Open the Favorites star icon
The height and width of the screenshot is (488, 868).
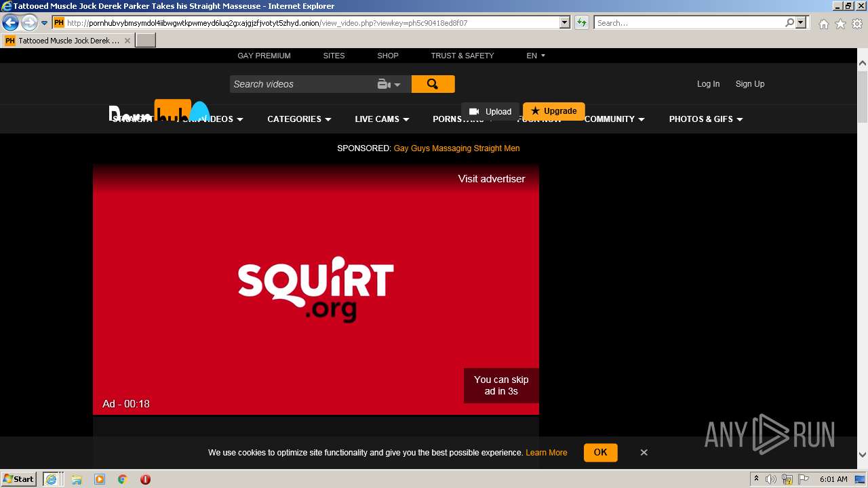(x=840, y=24)
